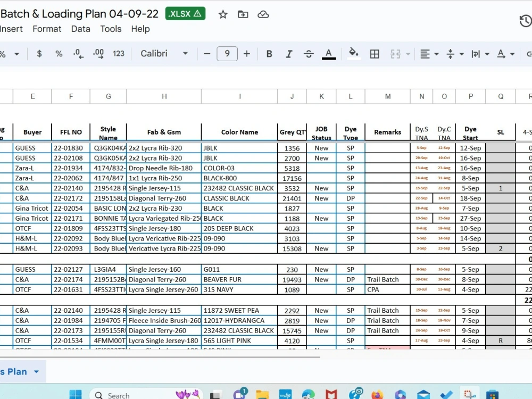The image size is (532, 399).
Task: Select column H header
Action: 164,96
